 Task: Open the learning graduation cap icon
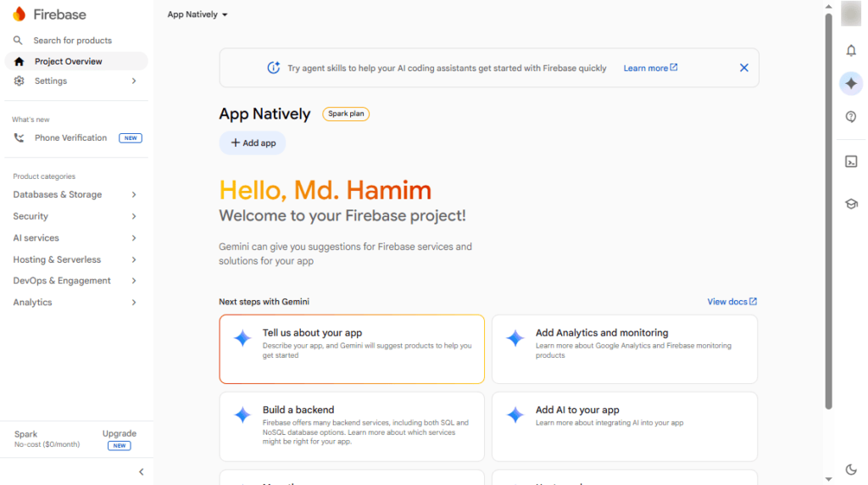[851, 203]
